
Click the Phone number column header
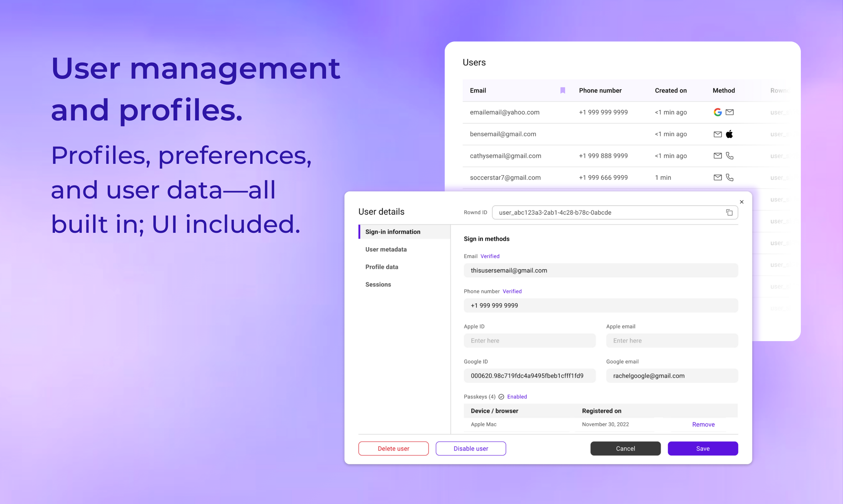(600, 90)
